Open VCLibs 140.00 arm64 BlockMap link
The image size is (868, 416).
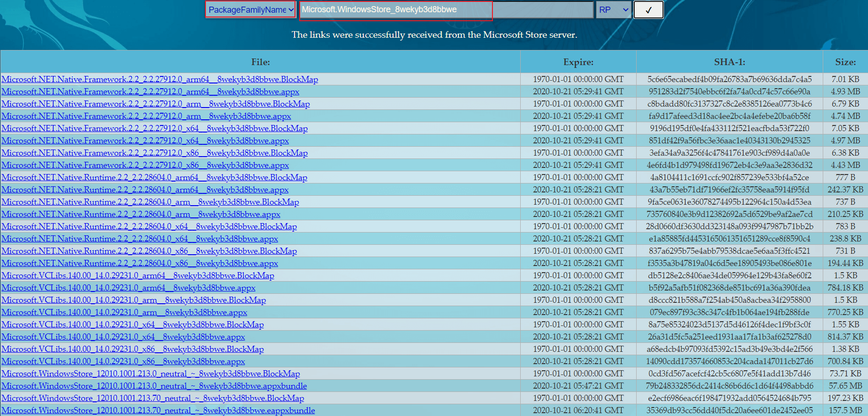(x=138, y=275)
